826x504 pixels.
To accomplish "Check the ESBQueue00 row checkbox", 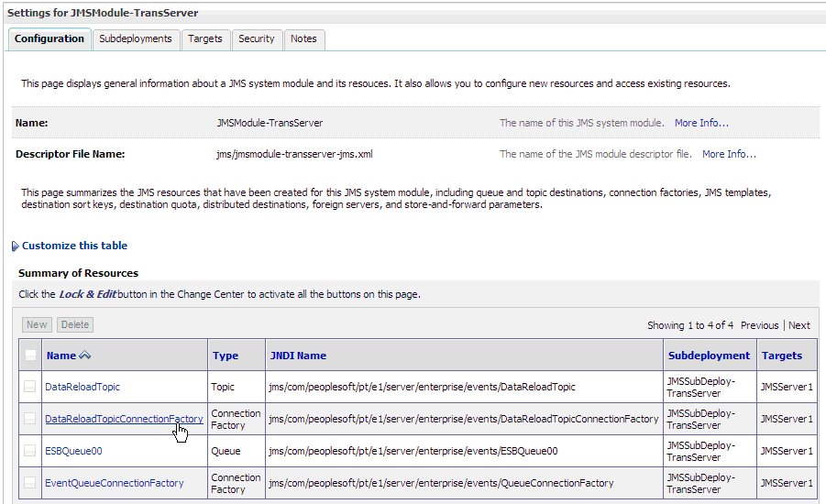I will tap(30, 451).
